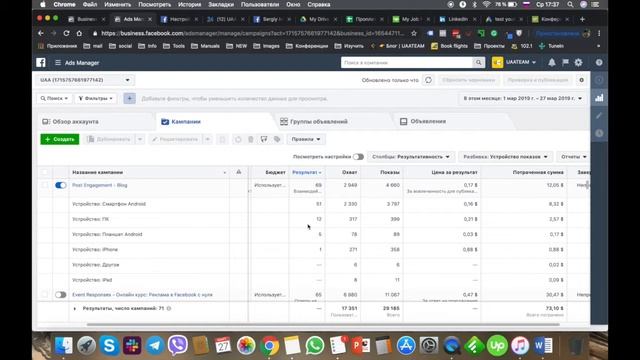Click the horizontal table scrollbar

pyautogui.click(x=323, y=324)
